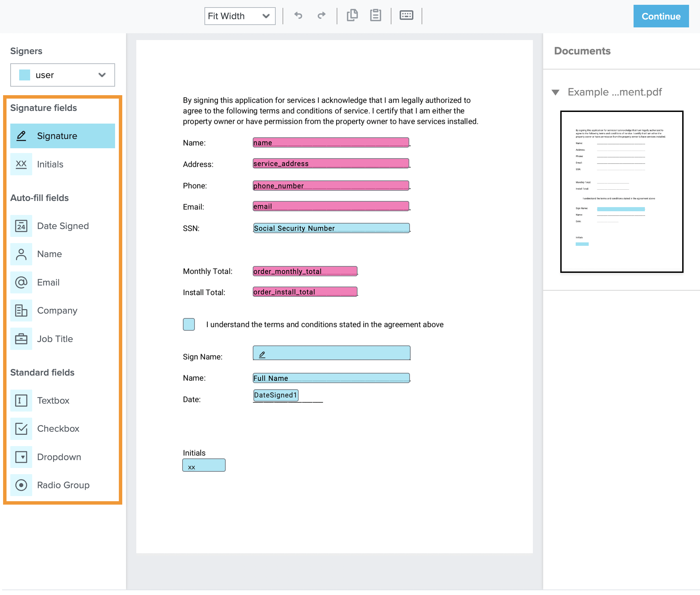The height and width of the screenshot is (595, 700).
Task: Open the Fit Width zoom dropdown
Action: click(239, 16)
